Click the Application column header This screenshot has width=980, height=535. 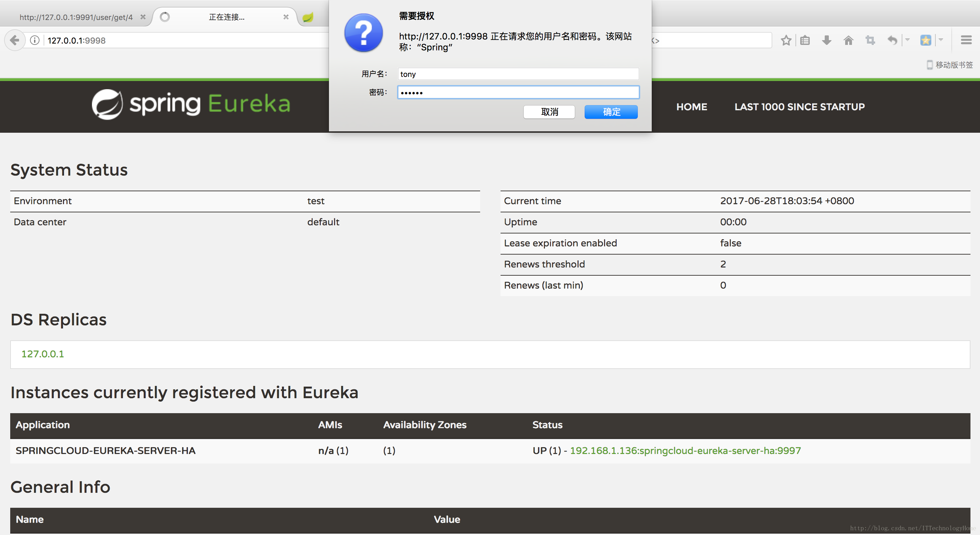43,425
